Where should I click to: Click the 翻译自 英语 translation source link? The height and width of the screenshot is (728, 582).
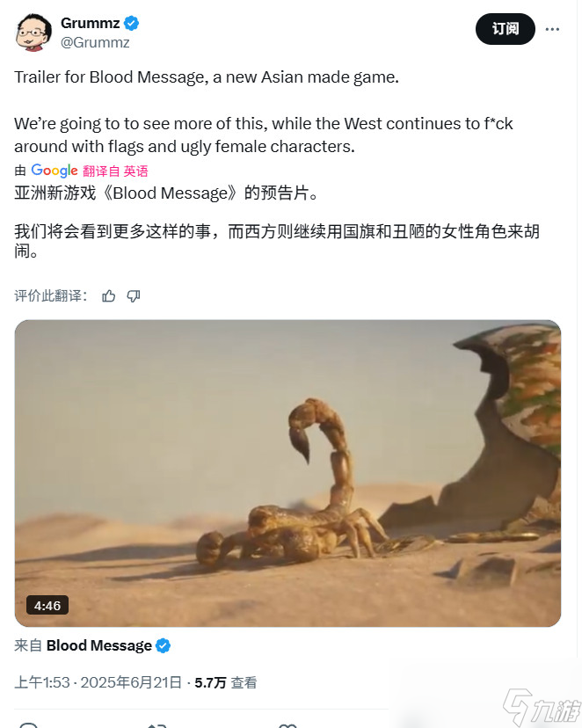click(115, 171)
